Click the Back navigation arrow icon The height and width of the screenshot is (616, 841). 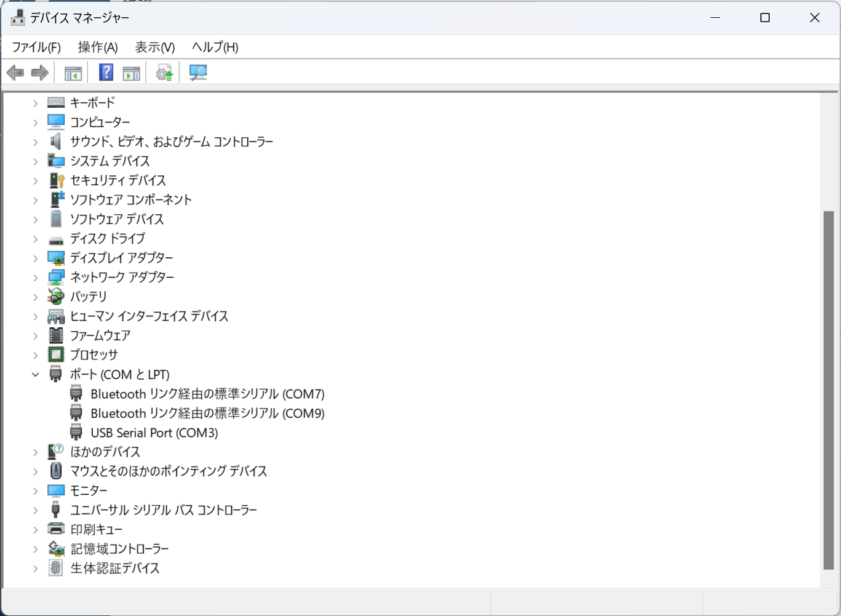15,72
